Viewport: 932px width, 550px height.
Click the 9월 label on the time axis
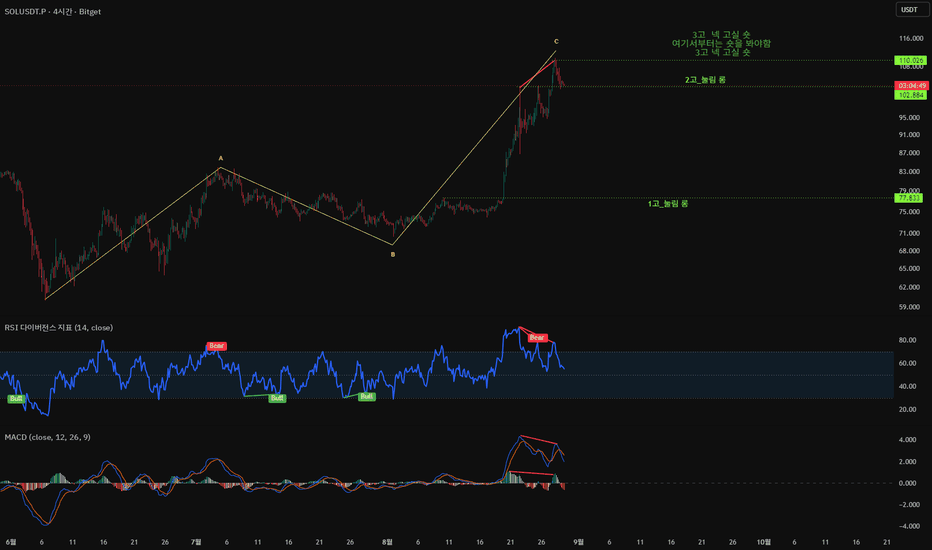[x=578, y=542]
